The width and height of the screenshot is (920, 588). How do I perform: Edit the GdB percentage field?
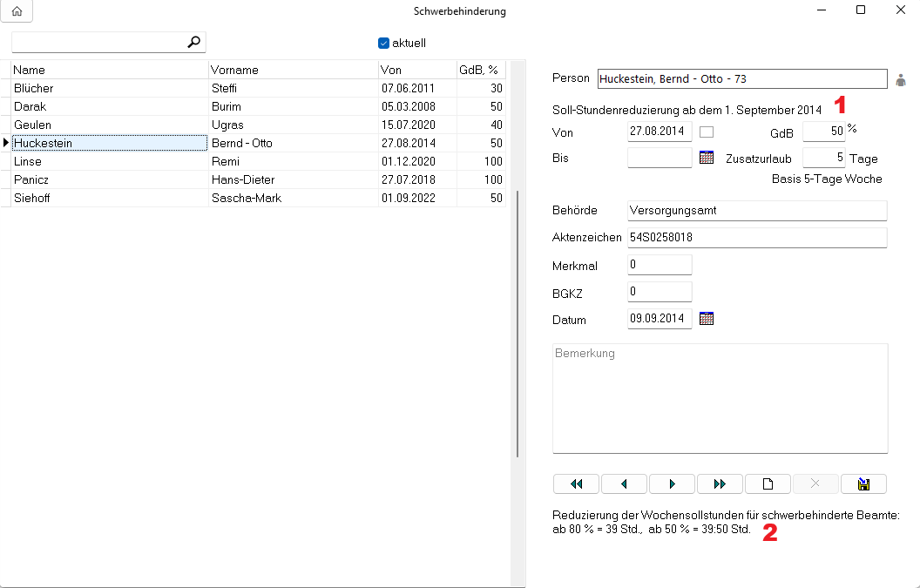[x=824, y=132]
